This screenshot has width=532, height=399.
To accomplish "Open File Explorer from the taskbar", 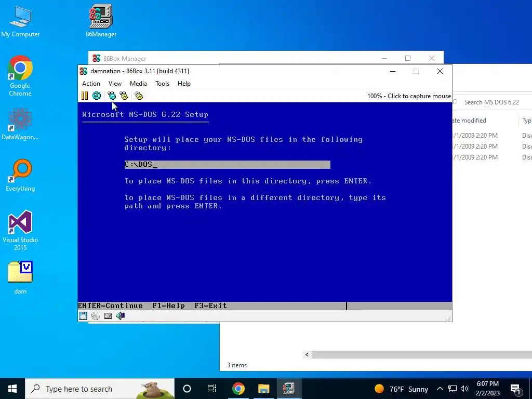I will coord(263,389).
